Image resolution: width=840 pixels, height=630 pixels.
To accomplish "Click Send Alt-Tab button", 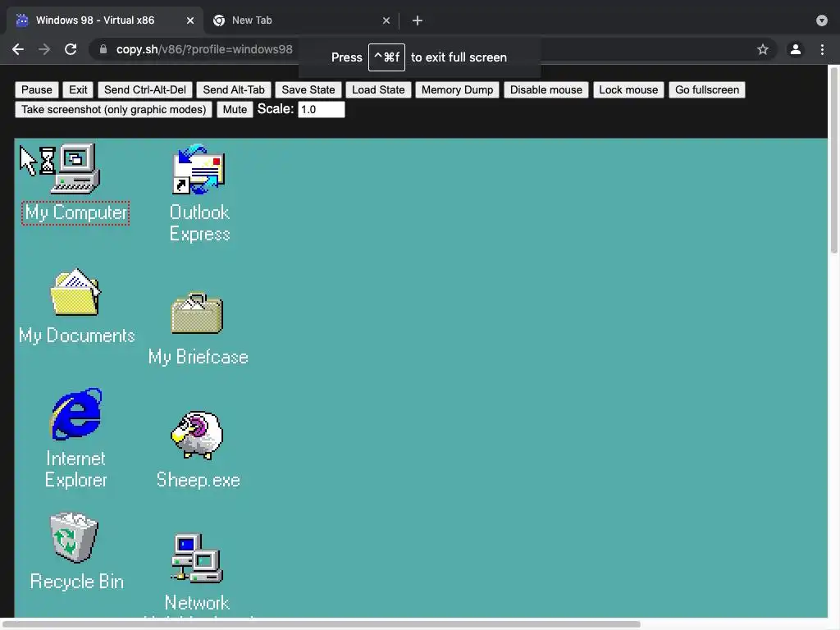I will (x=234, y=90).
